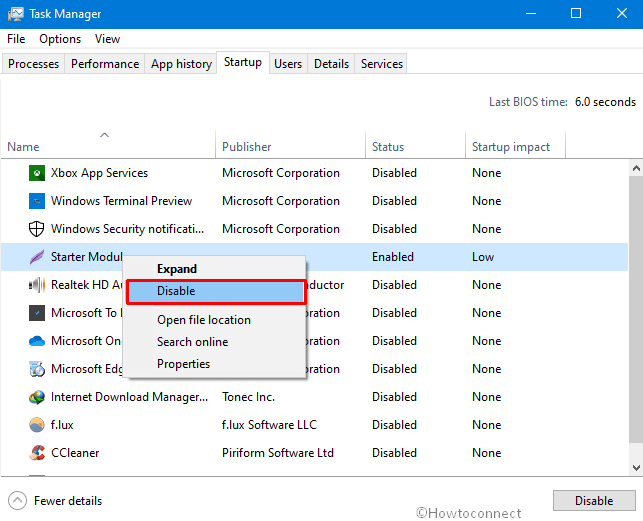Click f.lux Software LLC publisher cell

coord(269,425)
